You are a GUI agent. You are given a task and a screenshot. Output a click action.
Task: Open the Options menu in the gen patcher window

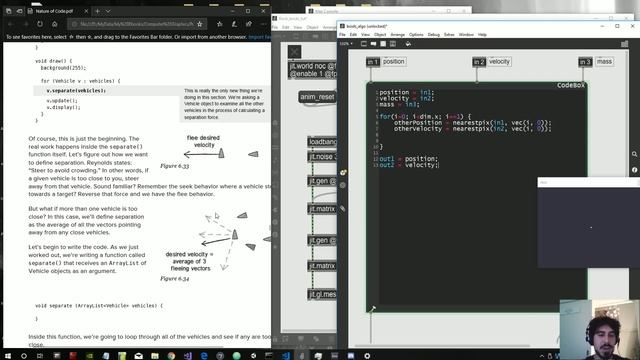point(416,35)
